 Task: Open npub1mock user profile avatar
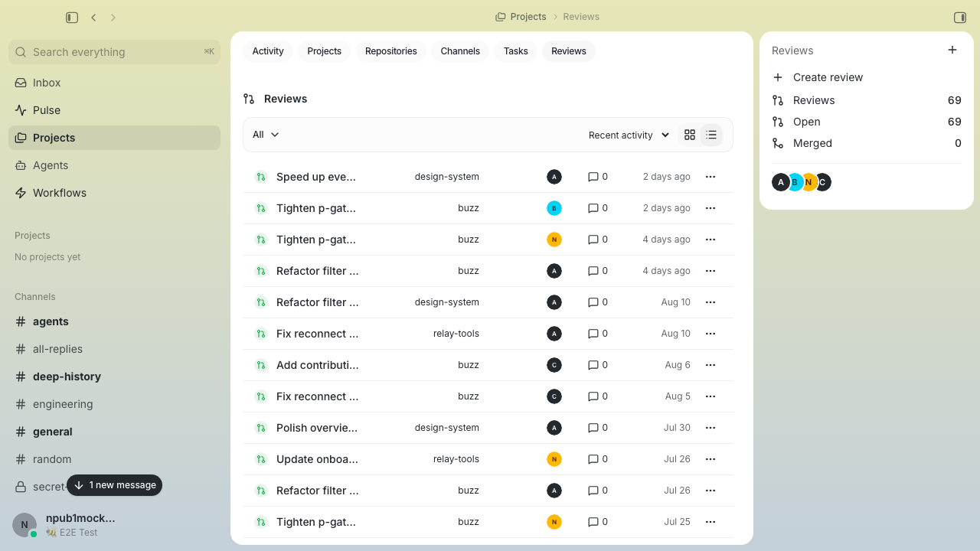(24, 525)
